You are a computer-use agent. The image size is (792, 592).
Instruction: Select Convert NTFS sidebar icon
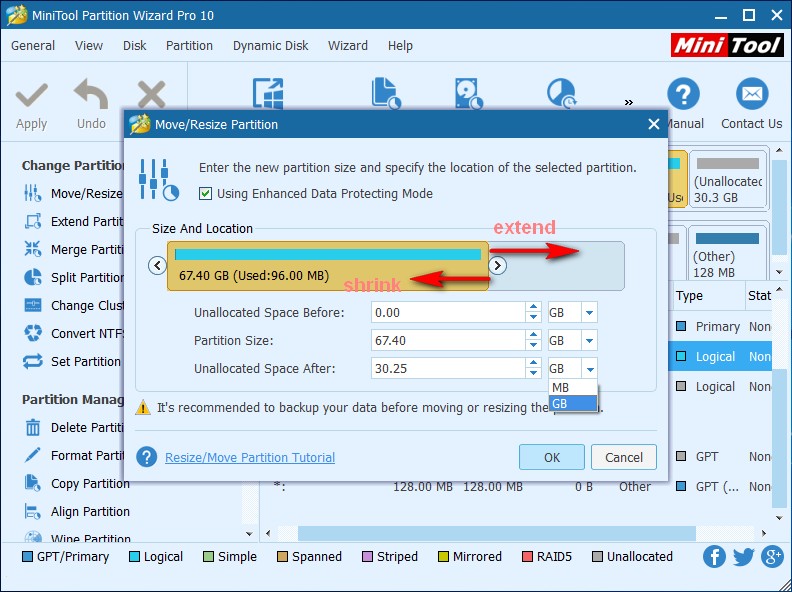33,333
